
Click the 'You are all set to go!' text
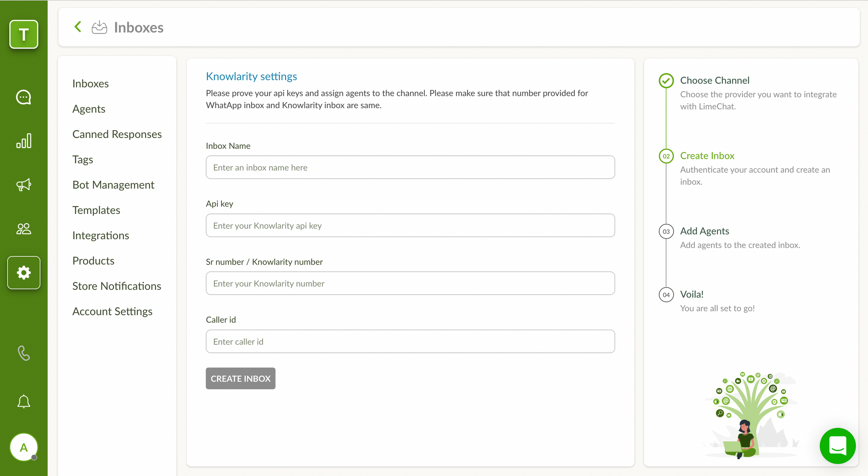click(717, 309)
